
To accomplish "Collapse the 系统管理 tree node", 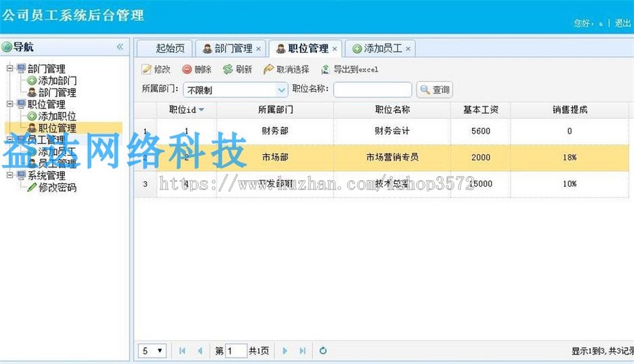I will coord(10,175).
